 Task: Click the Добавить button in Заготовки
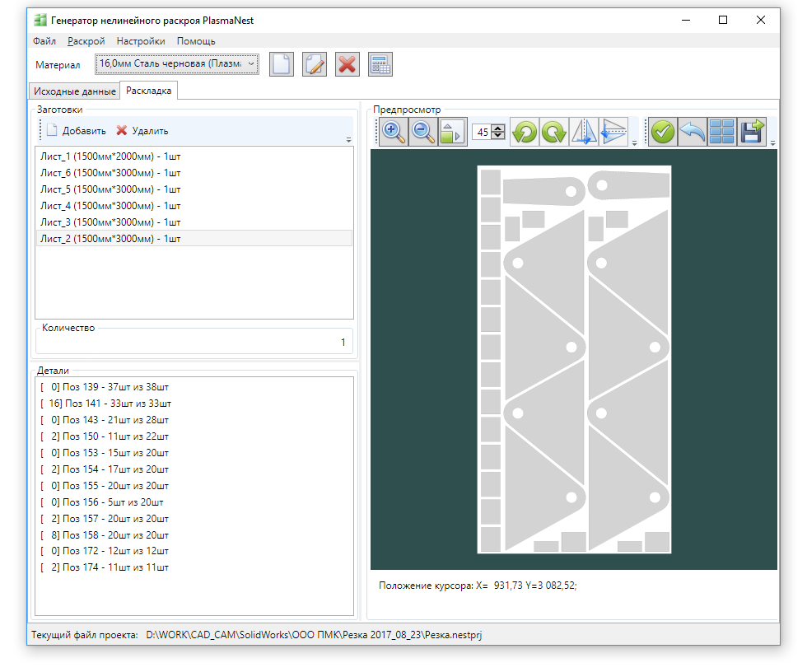pyautogui.click(x=76, y=131)
